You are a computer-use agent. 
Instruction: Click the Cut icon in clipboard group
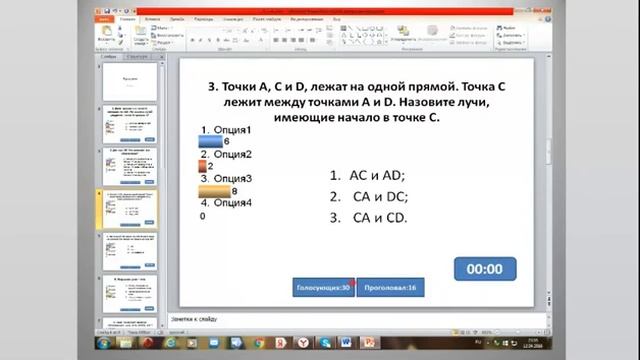point(120,28)
